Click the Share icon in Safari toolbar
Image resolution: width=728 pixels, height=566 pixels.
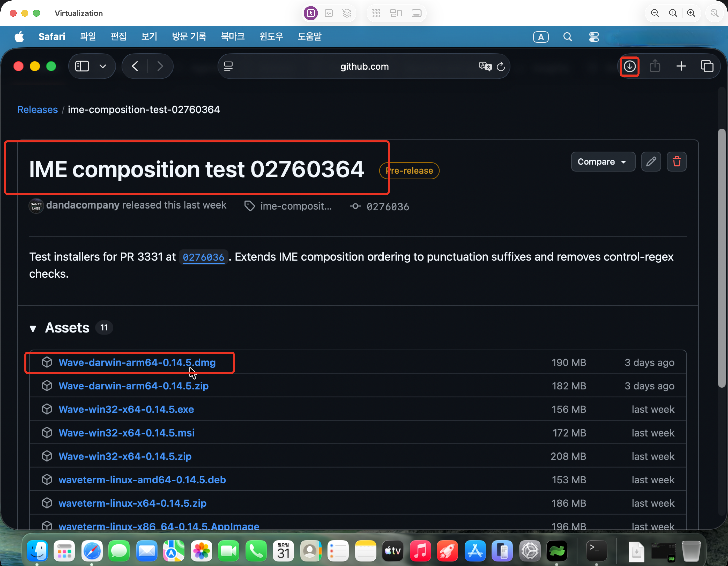[655, 66]
